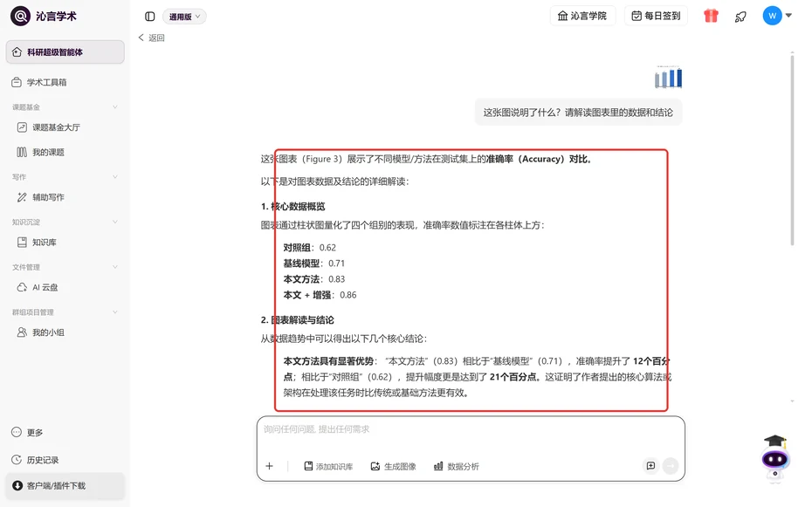Screen dimensions: 812x507
Task: Click the 辅助写作 pen icon
Action: 22,197
